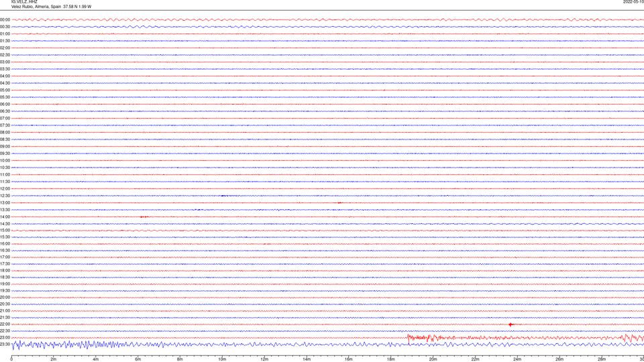Viewport: 644px width, 362px height.
Task: Click the 2m tick label on time axis
Action: (54, 359)
